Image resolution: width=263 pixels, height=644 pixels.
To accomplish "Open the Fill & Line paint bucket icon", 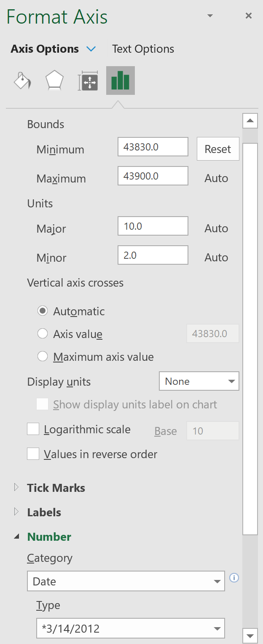I will click(22, 80).
